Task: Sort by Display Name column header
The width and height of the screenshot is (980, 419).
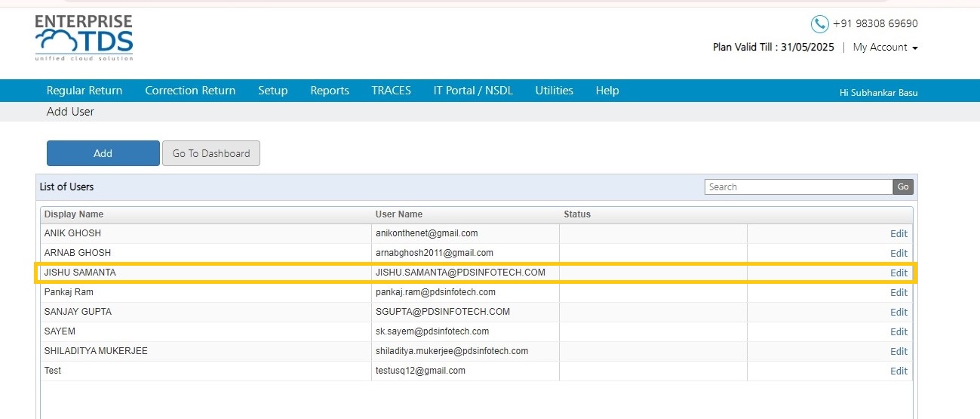Action: (x=74, y=214)
